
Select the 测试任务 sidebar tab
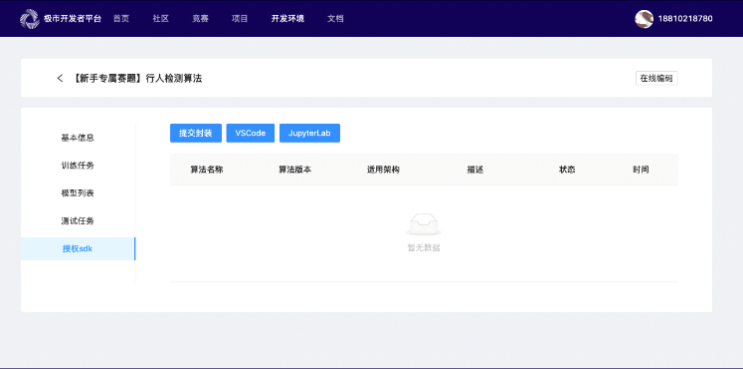(x=78, y=221)
